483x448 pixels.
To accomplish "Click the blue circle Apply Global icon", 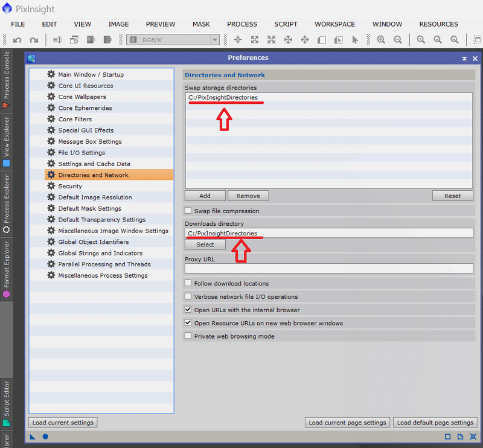I will 45,437.
